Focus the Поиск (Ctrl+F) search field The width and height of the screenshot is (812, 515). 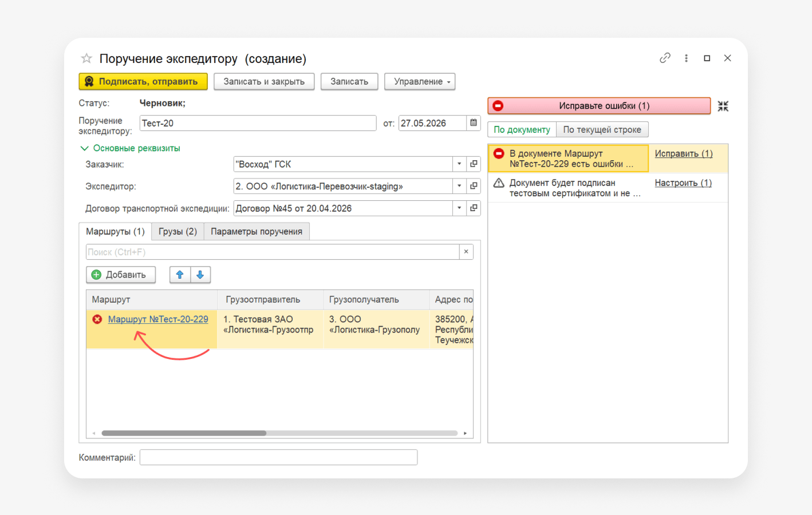pos(273,252)
